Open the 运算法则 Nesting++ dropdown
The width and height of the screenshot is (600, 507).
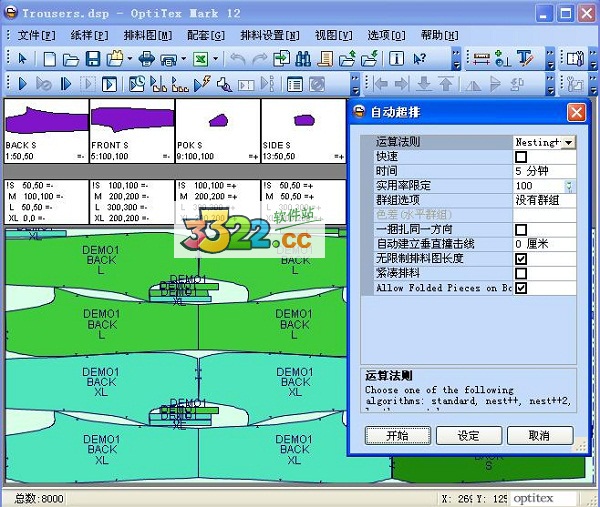[x=569, y=143]
